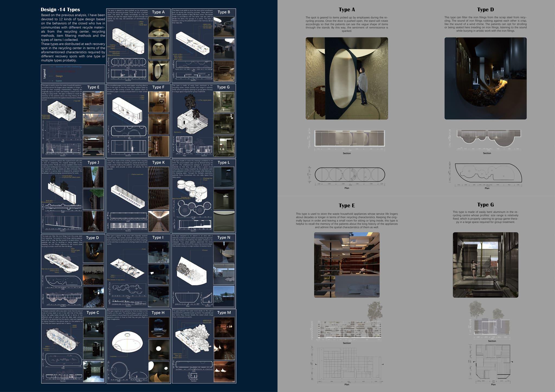This screenshot has width=555, height=392.
Task: Select the Type B label in the grid
Action: (x=224, y=12)
